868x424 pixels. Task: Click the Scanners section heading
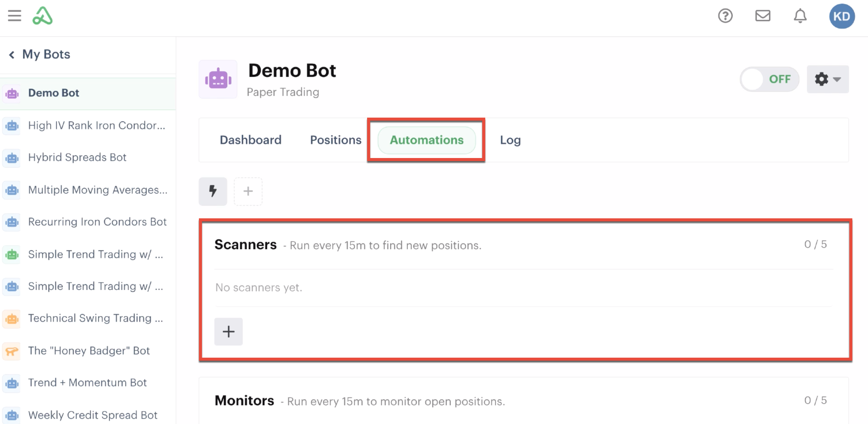[245, 244]
